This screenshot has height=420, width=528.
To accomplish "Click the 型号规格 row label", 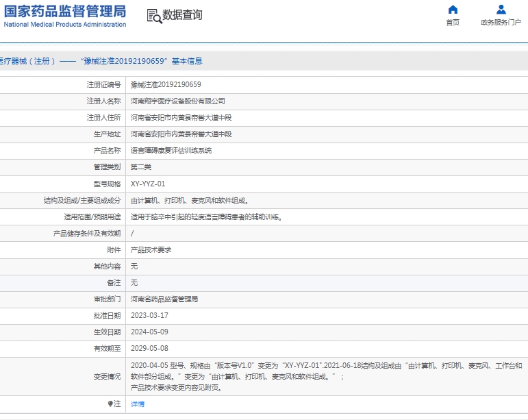I will click(x=107, y=184).
